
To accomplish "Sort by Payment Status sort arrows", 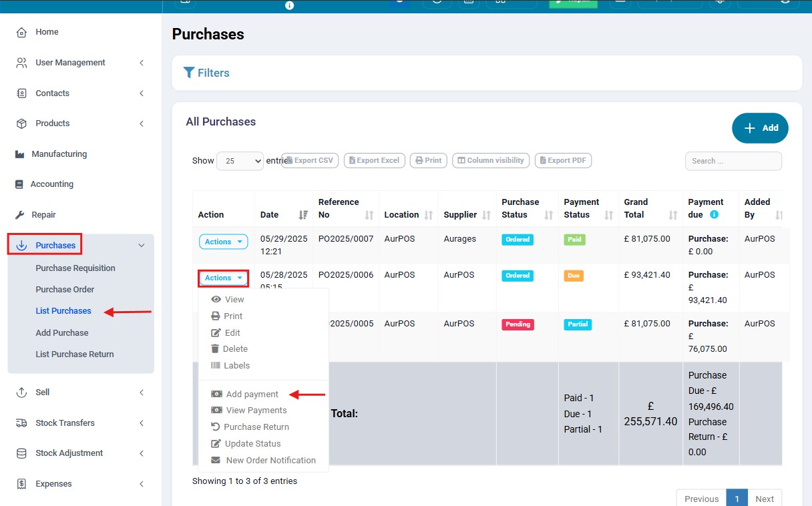I will pos(609,215).
